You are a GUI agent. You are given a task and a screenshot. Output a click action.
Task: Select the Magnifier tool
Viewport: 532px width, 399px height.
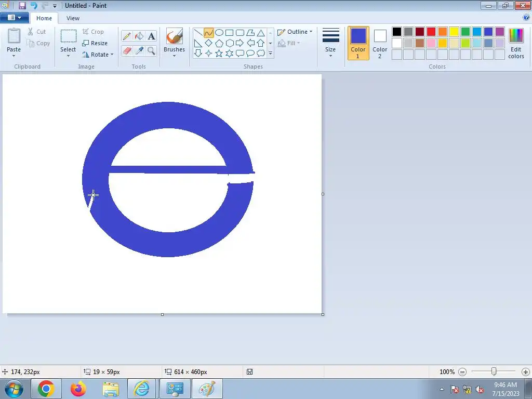151,51
